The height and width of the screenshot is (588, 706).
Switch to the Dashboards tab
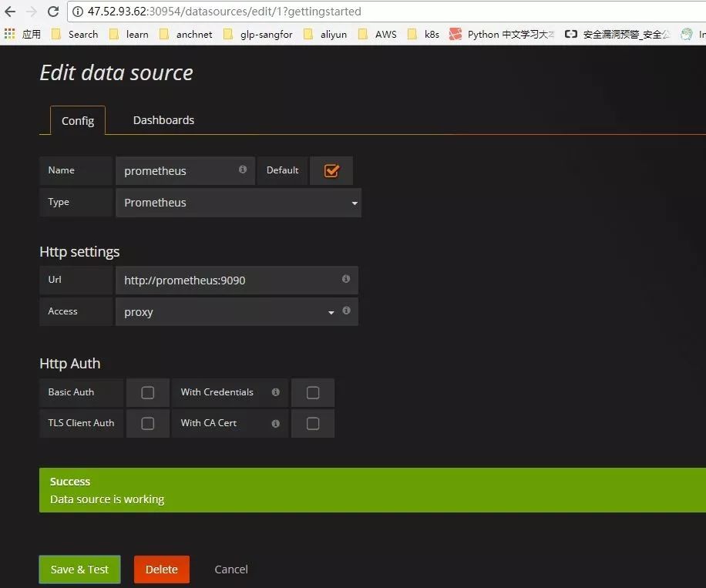click(163, 120)
